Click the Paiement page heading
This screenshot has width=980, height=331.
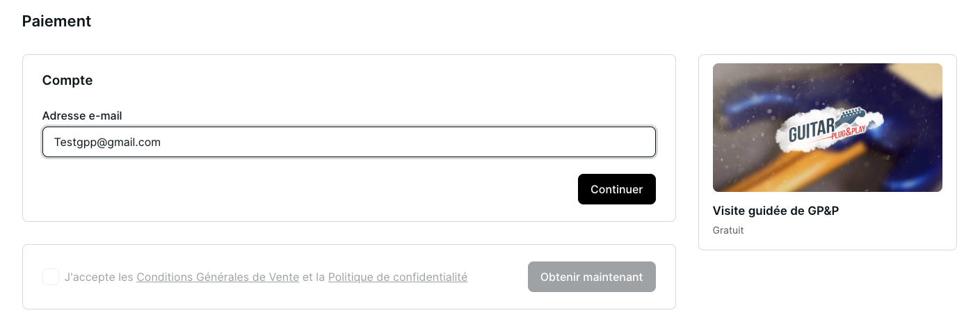coord(56,21)
